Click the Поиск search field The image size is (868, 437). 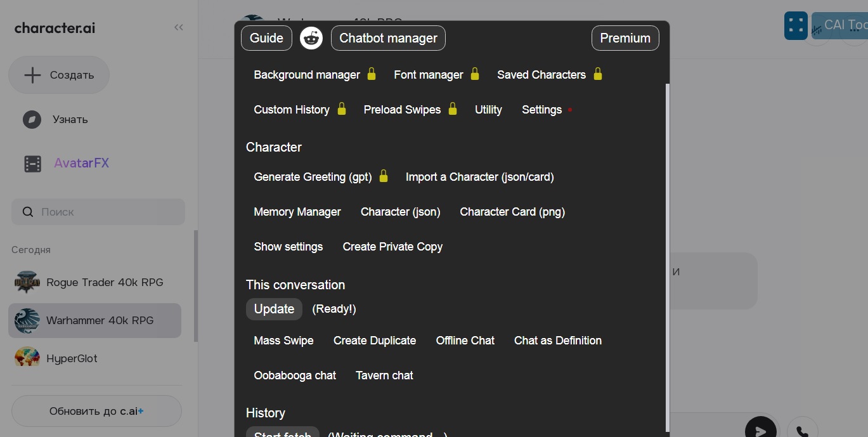pyautogui.click(x=98, y=212)
